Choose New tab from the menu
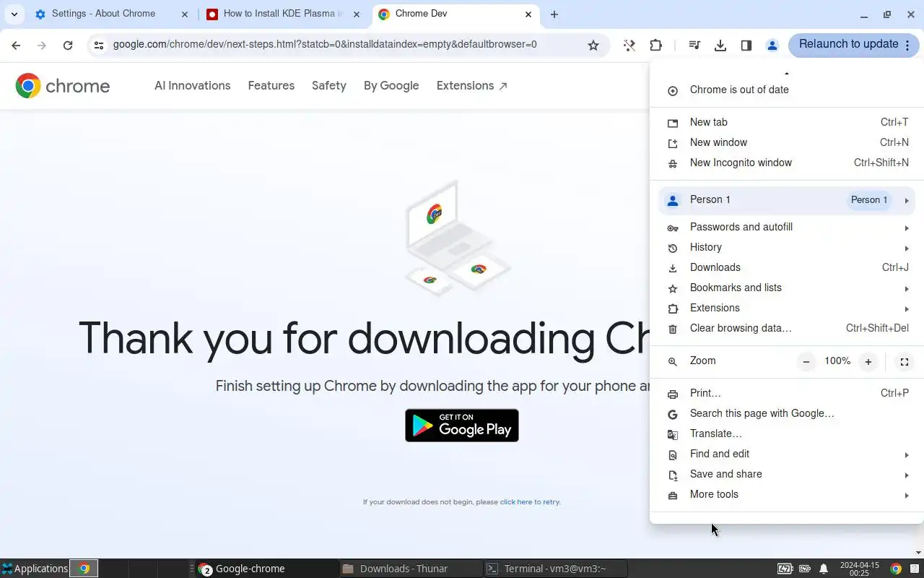Image resolution: width=924 pixels, height=578 pixels. (x=787, y=123)
